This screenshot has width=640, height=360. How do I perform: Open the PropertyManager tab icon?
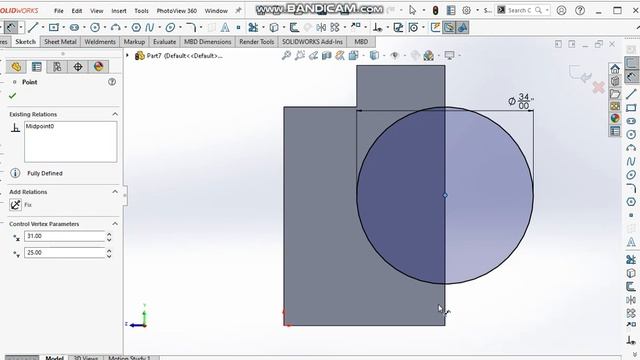[37, 67]
